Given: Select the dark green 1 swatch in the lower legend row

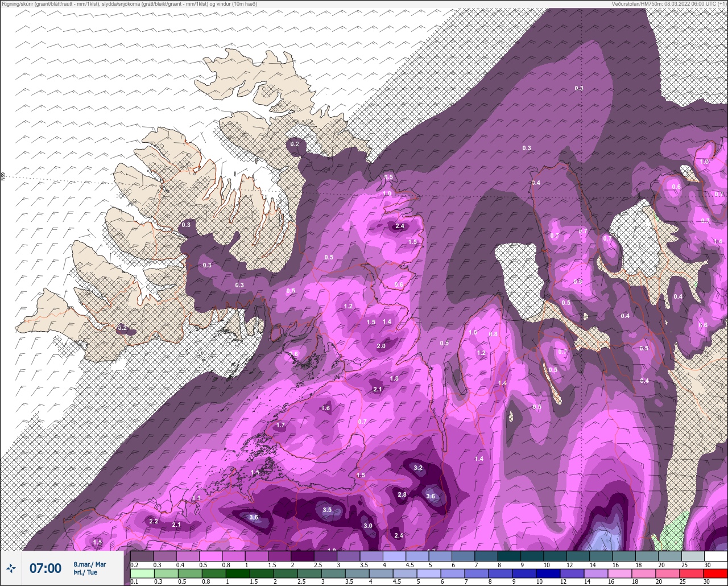Looking at the screenshot, I should 238,573.
